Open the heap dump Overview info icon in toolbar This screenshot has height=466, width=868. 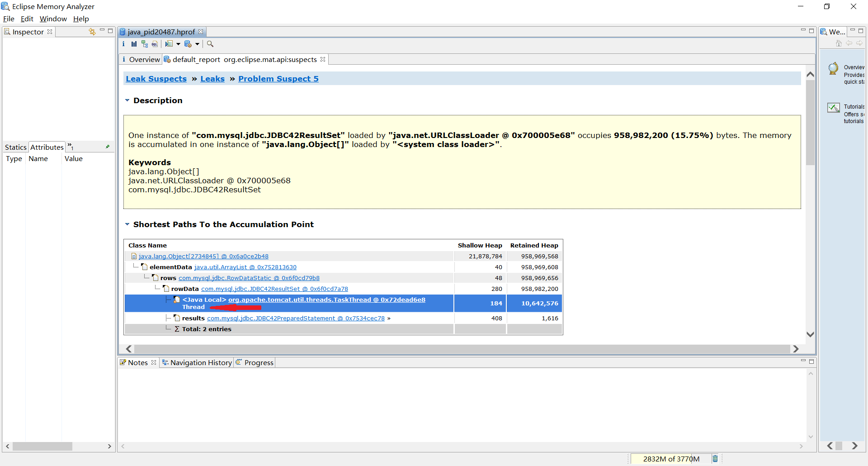coord(123,44)
